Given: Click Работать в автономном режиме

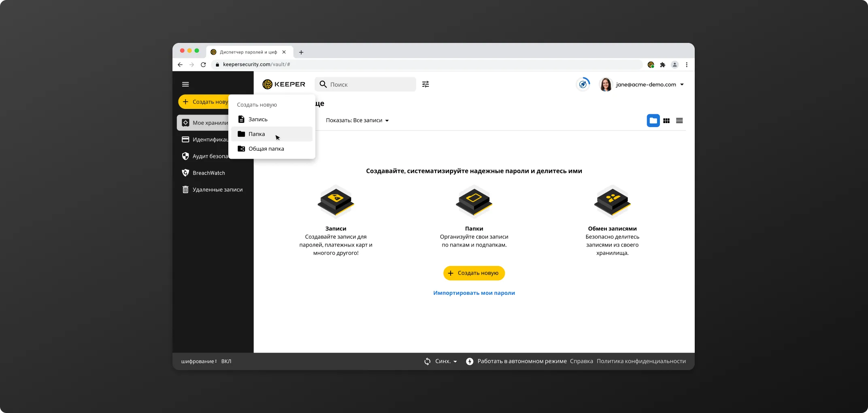Looking at the screenshot, I should (x=522, y=361).
